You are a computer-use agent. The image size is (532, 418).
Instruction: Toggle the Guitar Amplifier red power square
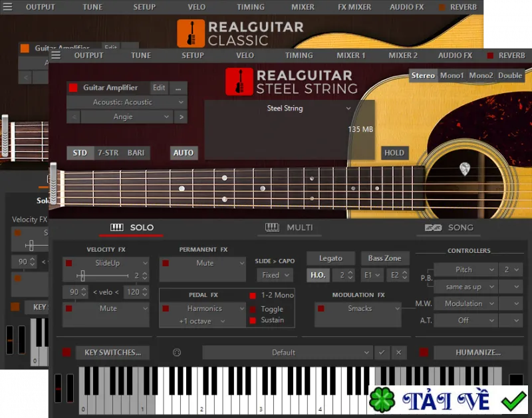pyautogui.click(x=73, y=88)
